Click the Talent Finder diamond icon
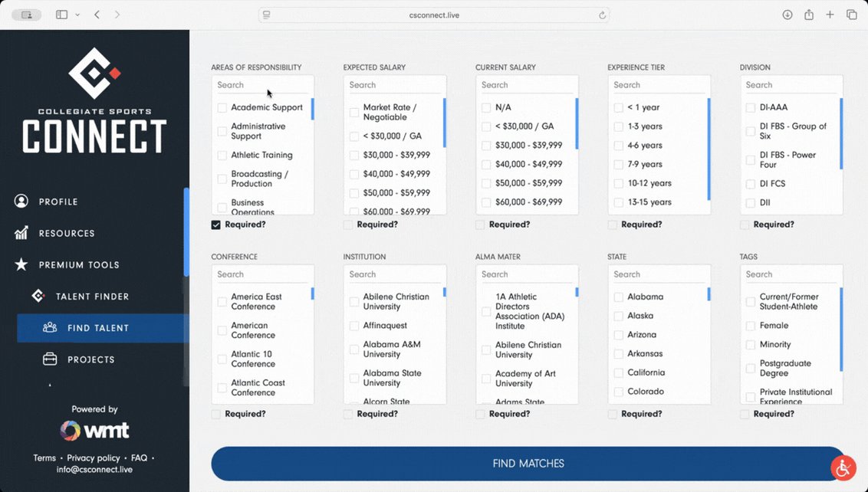The image size is (868, 492). 38,296
